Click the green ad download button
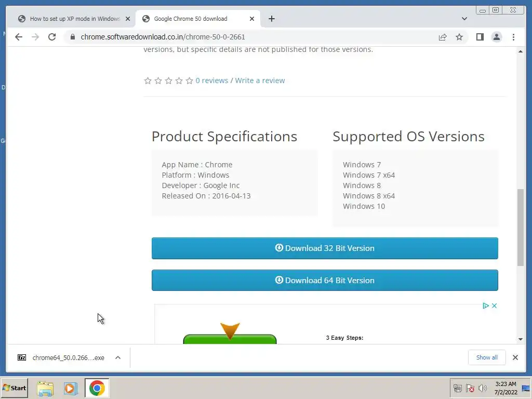 pyautogui.click(x=230, y=339)
